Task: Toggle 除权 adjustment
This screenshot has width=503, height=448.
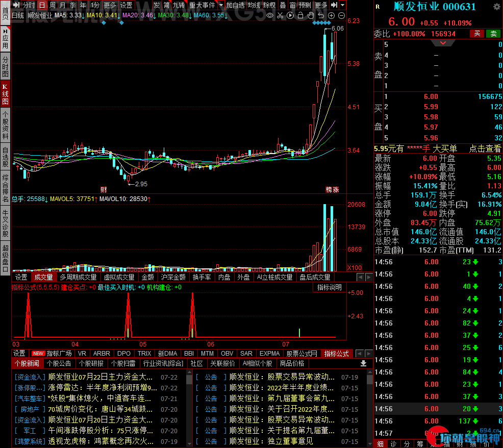Action: click(269, 5)
